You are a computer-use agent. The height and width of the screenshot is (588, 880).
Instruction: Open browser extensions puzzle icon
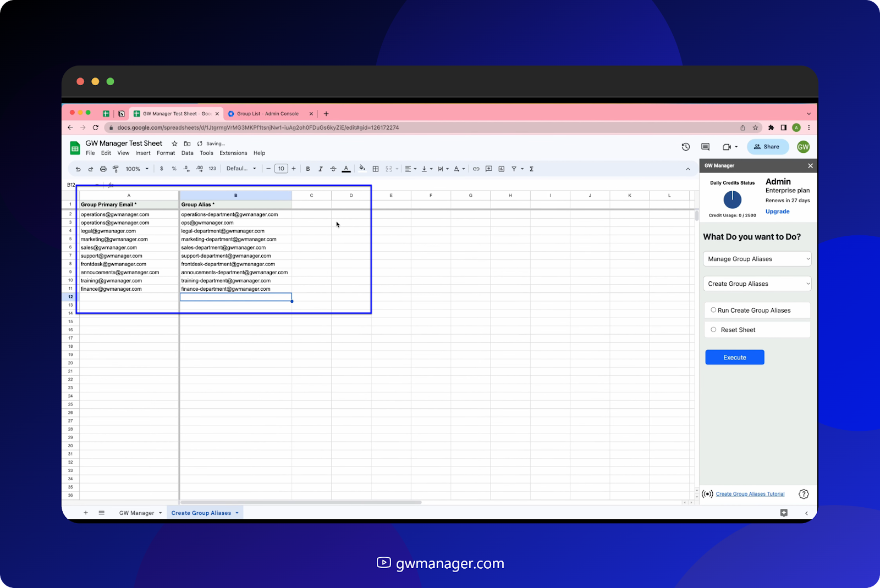771,127
